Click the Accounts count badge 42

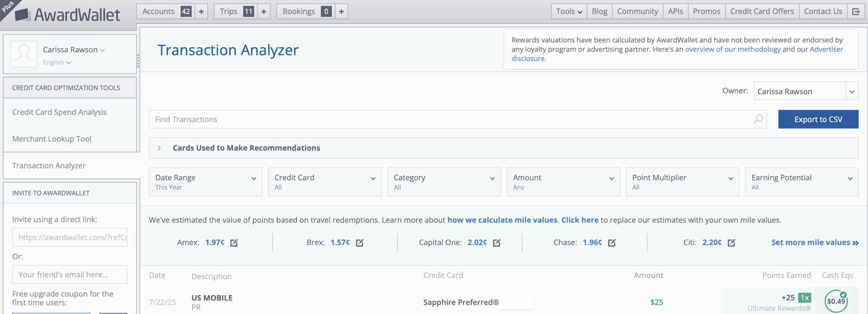(186, 12)
